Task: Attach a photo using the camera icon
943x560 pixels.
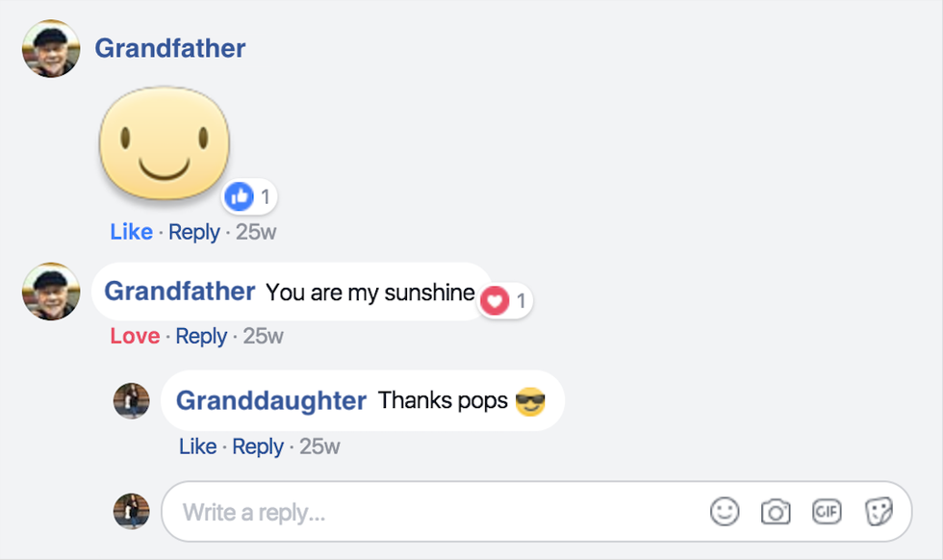Action: (776, 511)
